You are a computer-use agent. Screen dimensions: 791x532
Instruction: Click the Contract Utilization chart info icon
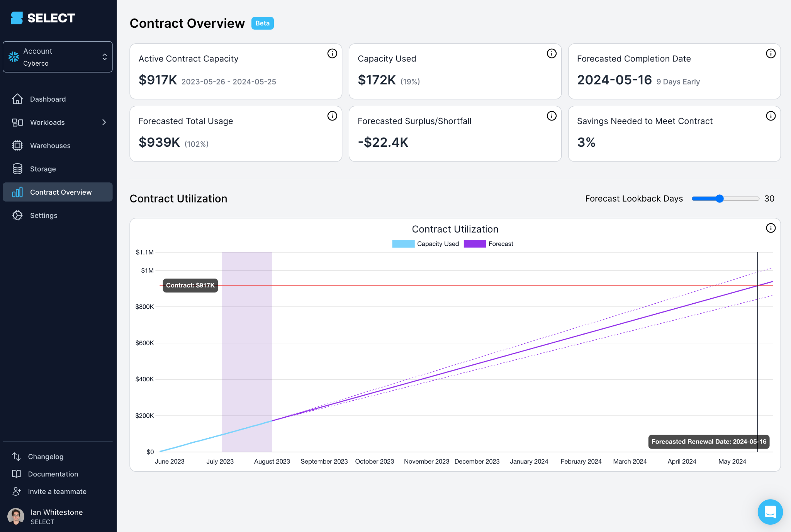(771, 228)
